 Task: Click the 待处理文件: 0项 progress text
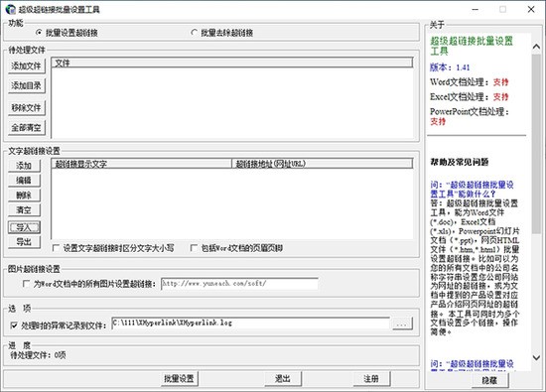[x=38, y=355]
